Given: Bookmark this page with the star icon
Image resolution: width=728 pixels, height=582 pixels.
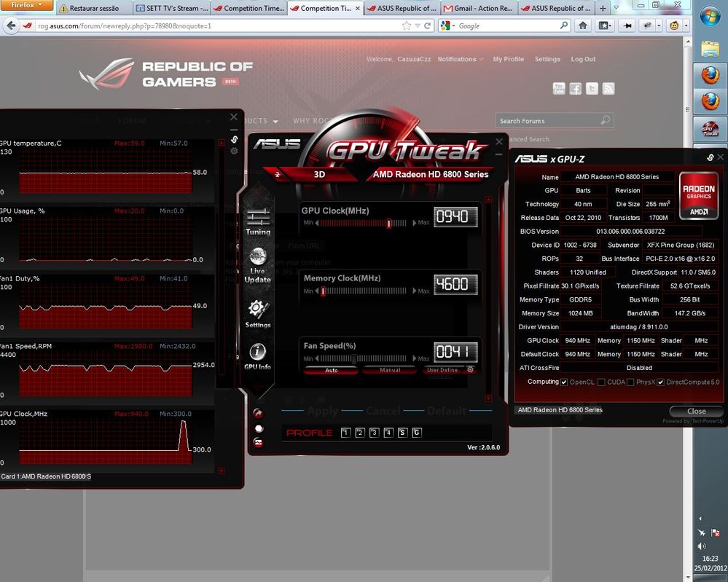Looking at the screenshot, I should pos(406,26).
